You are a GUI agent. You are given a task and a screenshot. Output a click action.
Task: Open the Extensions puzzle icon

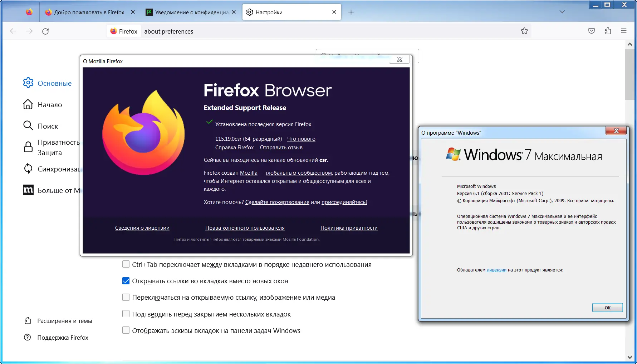608,31
